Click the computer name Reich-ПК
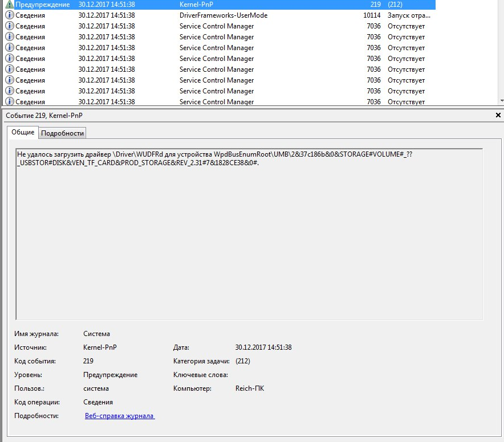This screenshot has height=442, width=504. click(249, 388)
